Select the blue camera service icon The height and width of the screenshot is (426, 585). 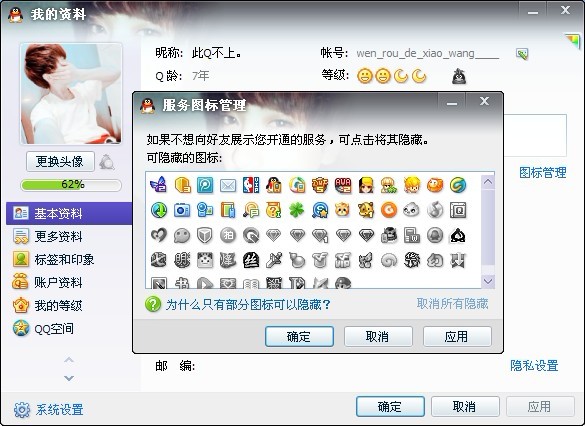pos(182,210)
